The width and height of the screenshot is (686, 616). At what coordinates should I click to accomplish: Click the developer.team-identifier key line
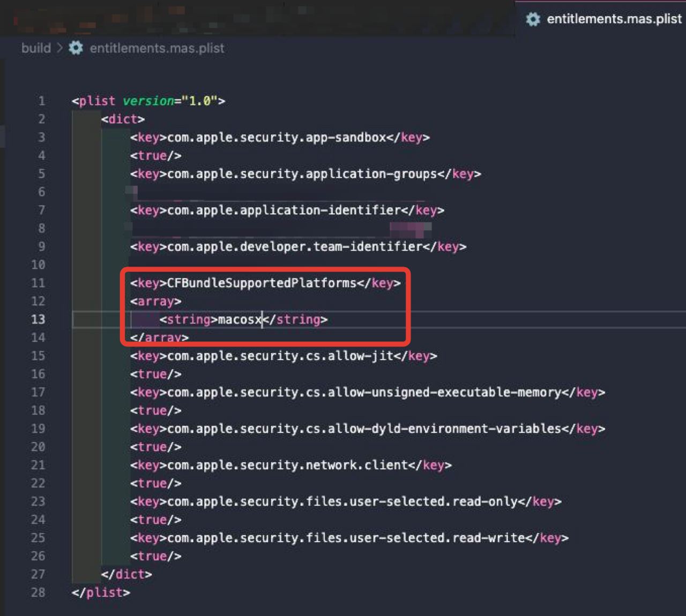(298, 246)
